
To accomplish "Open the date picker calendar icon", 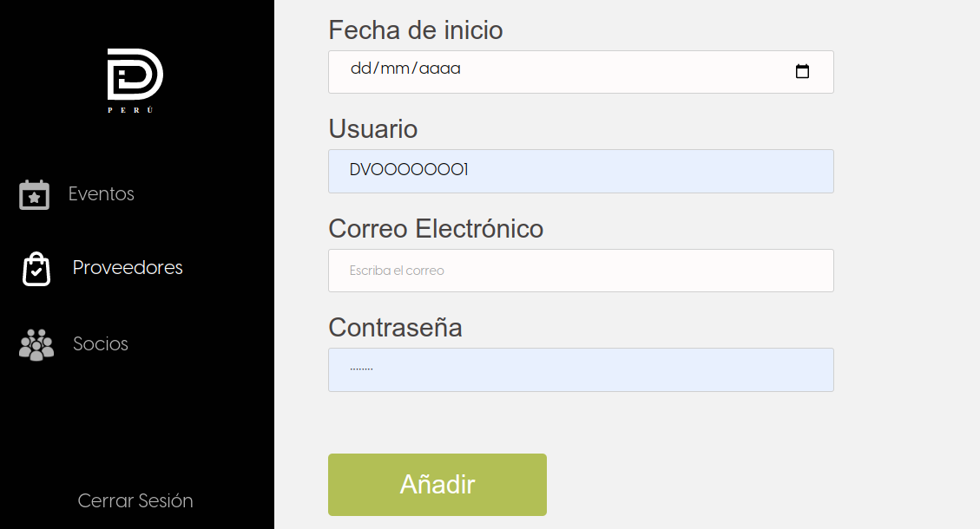I will (x=802, y=71).
